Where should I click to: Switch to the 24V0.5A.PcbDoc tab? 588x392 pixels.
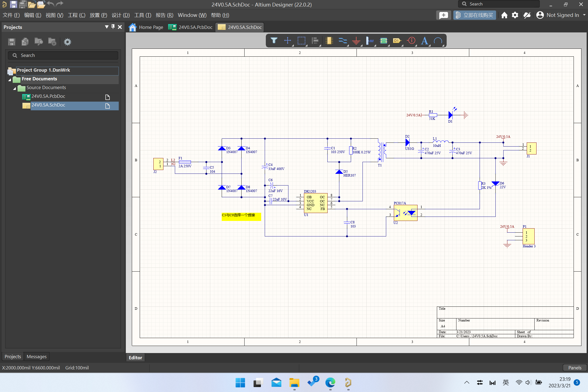pyautogui.click(x=190, y=27)
